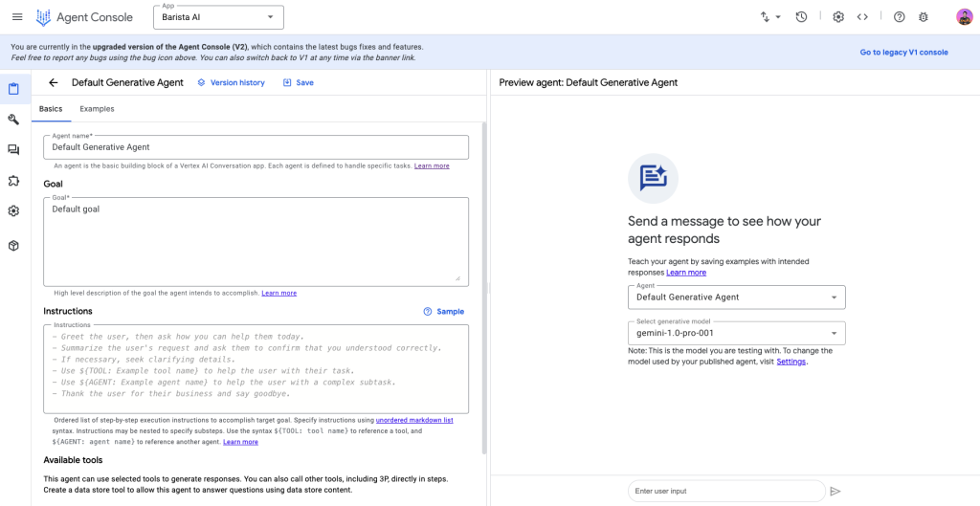Click the bug report icon
Screen dimensions: 980x506
924,17
